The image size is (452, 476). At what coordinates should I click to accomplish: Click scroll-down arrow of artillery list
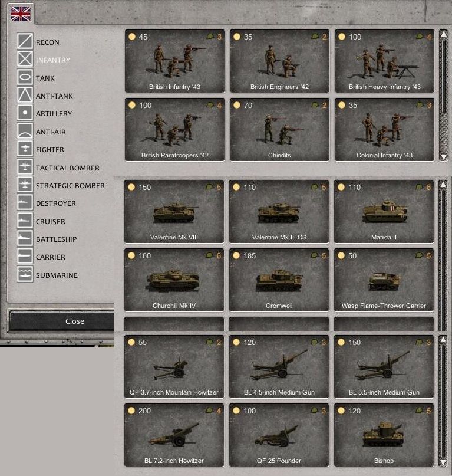(x=443, y=462)
